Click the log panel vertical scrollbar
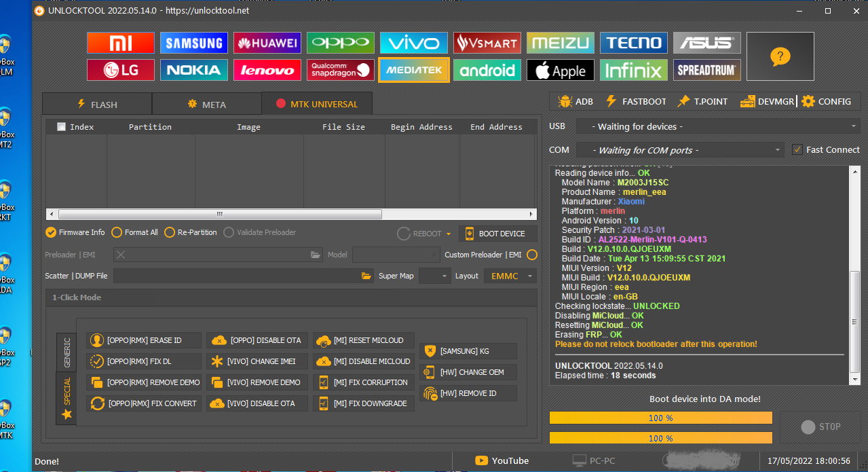The image size is (868, 472). coord(856,276)
